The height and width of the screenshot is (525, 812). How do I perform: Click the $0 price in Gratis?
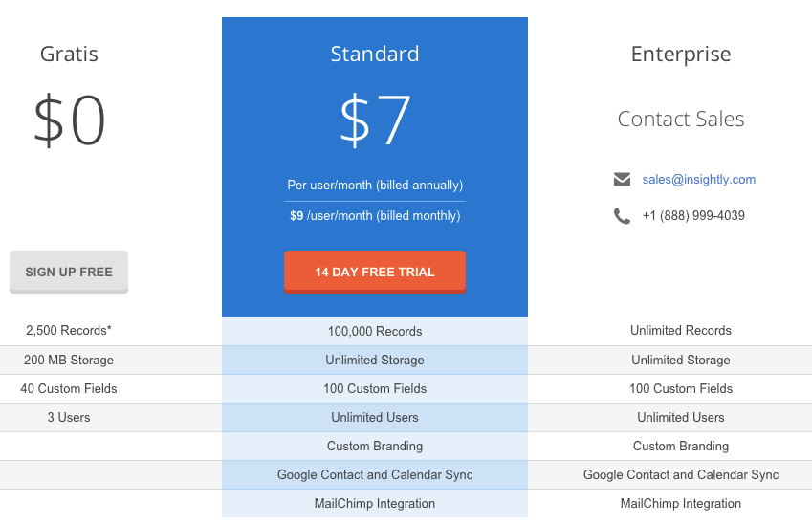click(x=69, y=121)
